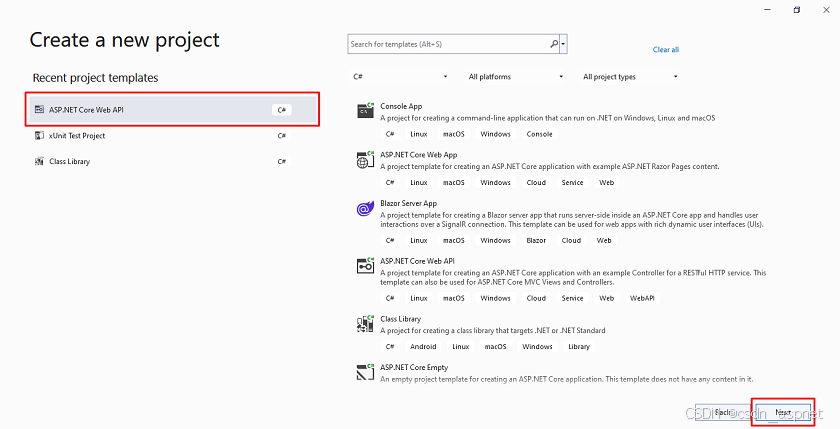
Task: Open the search box dropdown arrow
Action: tap(564, 44)
